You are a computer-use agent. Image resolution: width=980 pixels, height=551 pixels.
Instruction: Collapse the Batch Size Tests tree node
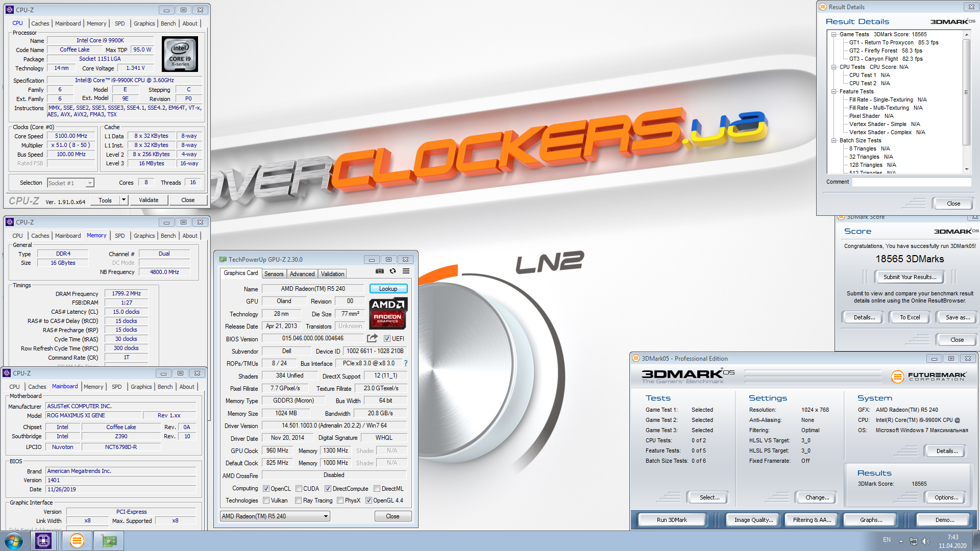(834, 141)
